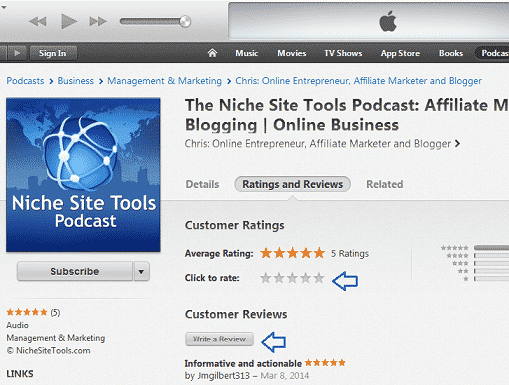This screenshot has width=509, height=385.
Task: Subscribe to the podcast
Action: click(x=75, y=271)
